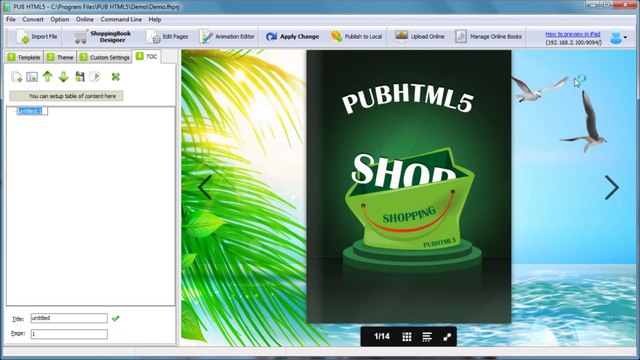Image resolution: width=640 pixels, height=360 pixels.
Task: Click 'How to preview in iPad' link
Action: [573, 34]
